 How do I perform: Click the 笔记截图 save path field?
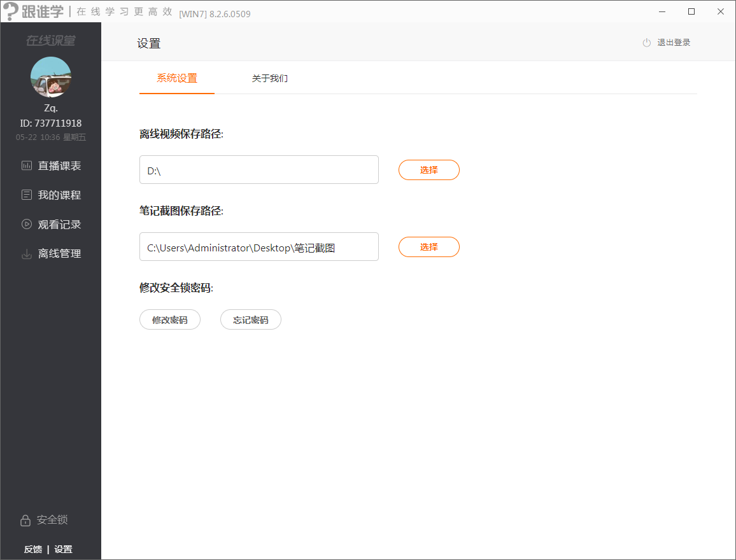tap(258, 246)
